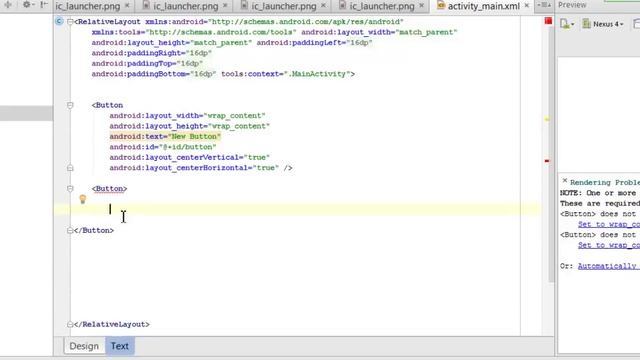640x360 pixels.
Task: Click the yellow lightbulb quick-fix icon
Action: click(x=82, y=199)
